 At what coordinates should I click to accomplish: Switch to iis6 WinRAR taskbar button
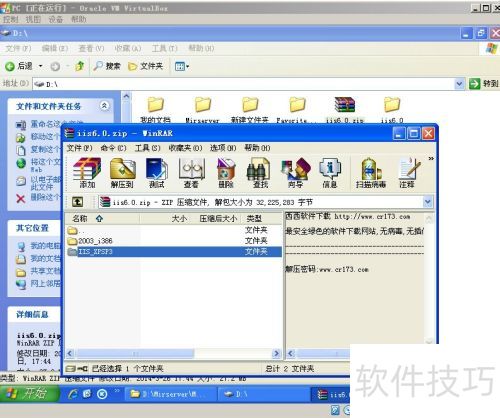[331, 394]
